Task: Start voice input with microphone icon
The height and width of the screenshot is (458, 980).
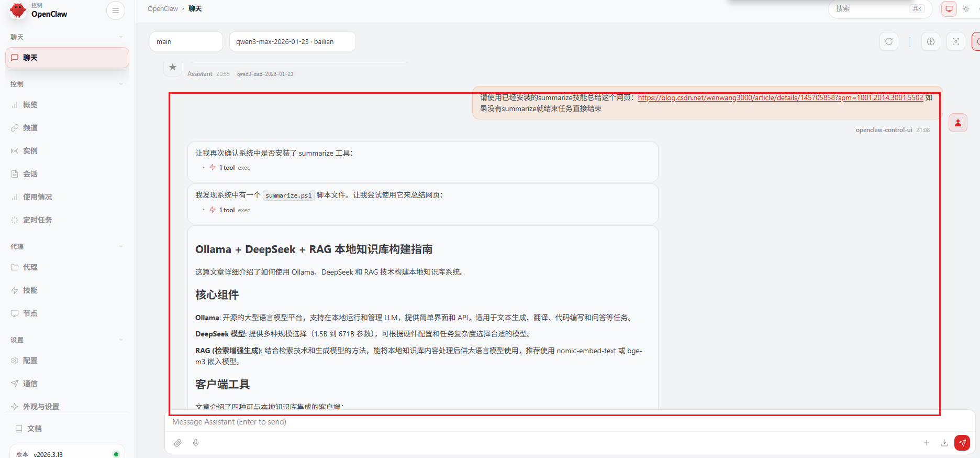Action: click(196, 443)
